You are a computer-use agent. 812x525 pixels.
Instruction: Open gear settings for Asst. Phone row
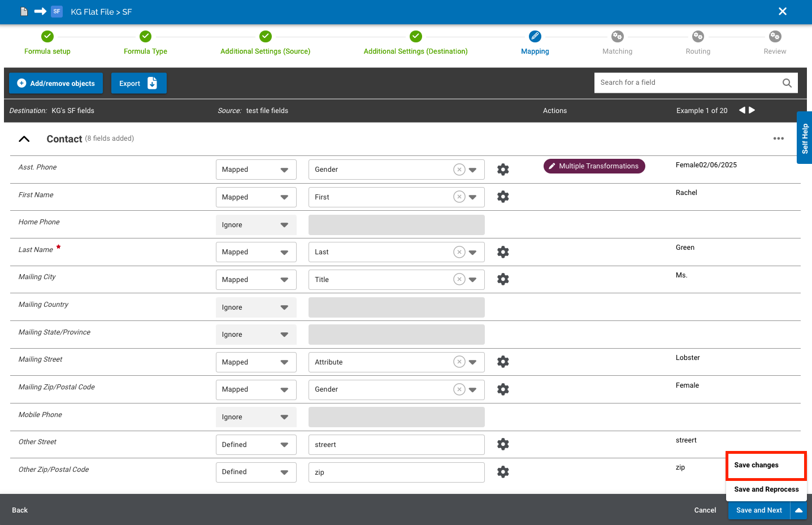(503, 170)
